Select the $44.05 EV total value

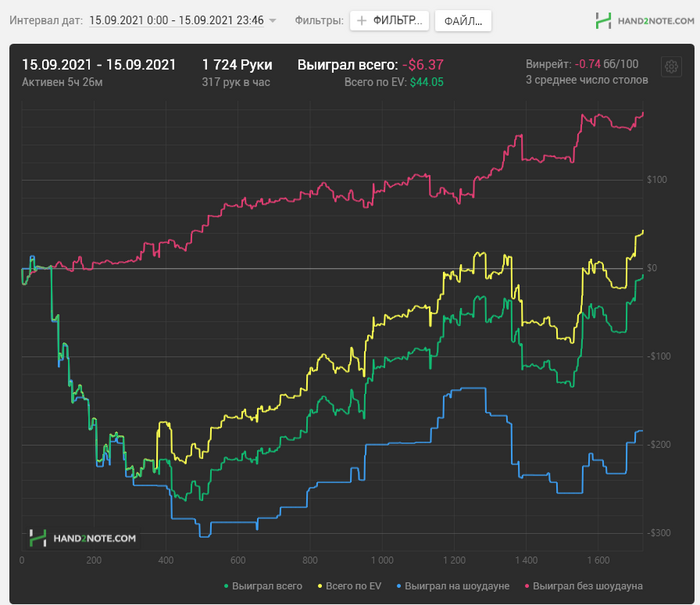click(427, 82)
